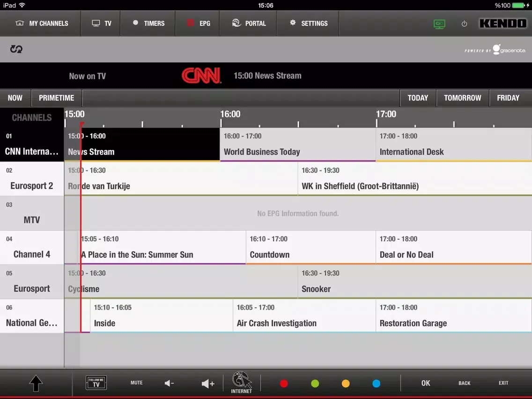Click the up arrow icon

tap(36, 383)
